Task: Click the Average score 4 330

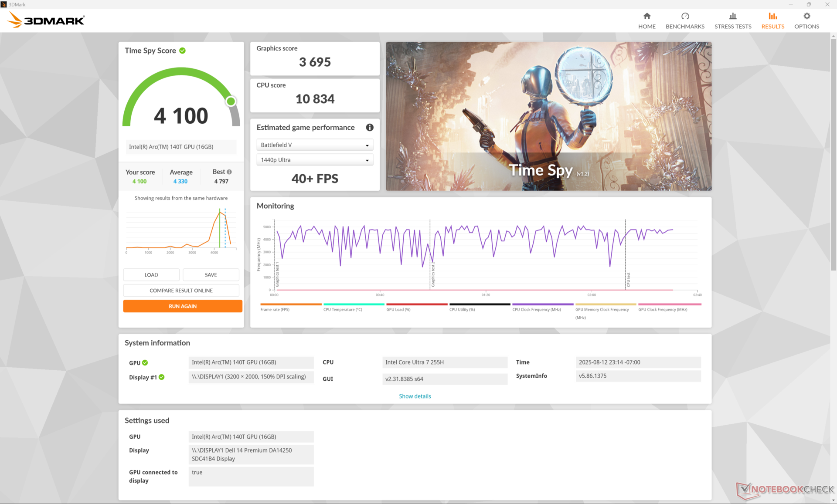Action: click(180, 181)
